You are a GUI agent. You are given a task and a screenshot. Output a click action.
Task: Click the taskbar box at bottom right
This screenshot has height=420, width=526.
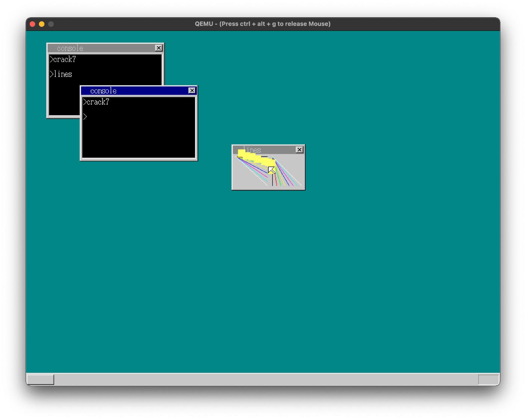(488, 379)
